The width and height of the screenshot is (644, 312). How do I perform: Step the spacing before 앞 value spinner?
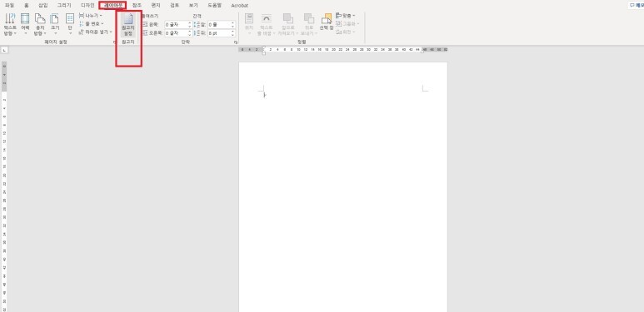[x=233, y=25]
